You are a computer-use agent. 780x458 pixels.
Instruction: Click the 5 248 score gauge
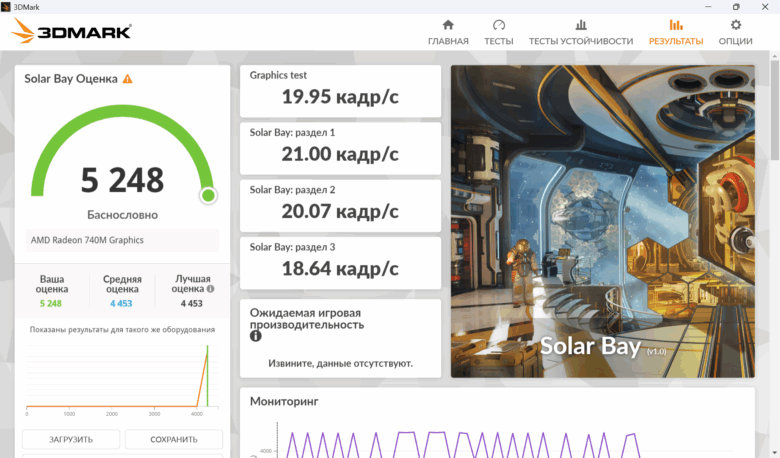122,154
